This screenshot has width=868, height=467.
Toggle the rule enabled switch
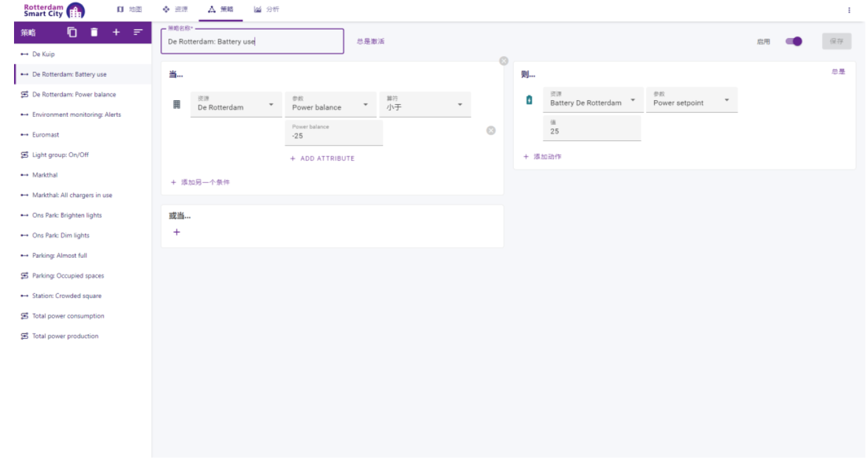pos(794,41)
